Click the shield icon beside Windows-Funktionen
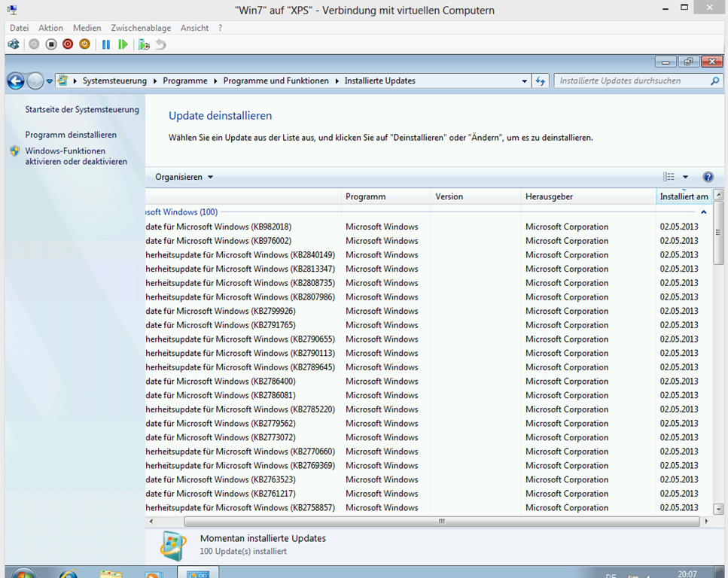 15,151
